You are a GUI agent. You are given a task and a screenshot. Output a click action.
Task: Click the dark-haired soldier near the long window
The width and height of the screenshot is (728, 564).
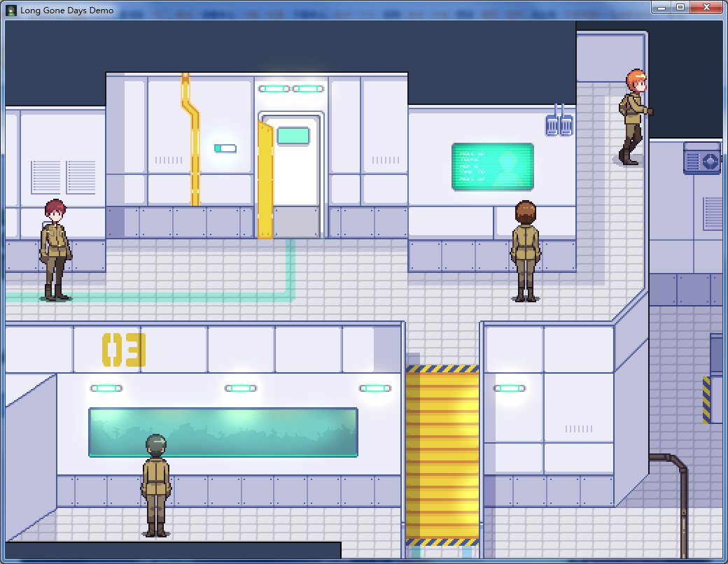coord(156,486)
